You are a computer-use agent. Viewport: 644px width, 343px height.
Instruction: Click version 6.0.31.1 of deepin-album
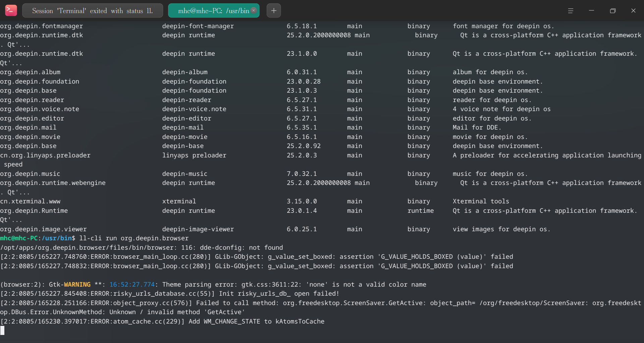(x=302, y=72)
